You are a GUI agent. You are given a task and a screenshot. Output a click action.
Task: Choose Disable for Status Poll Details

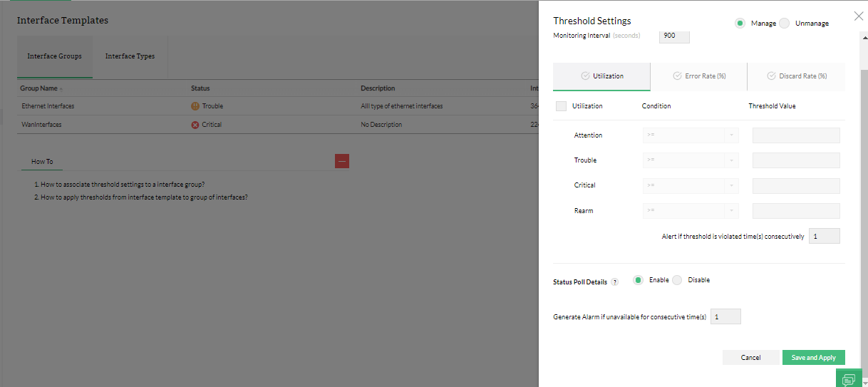(677, 280)
